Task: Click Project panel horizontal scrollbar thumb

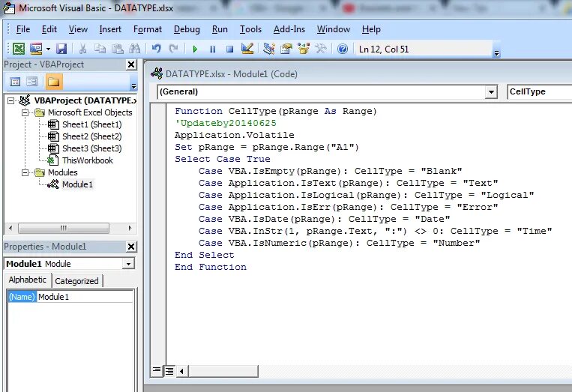Action: click(64, 229)
